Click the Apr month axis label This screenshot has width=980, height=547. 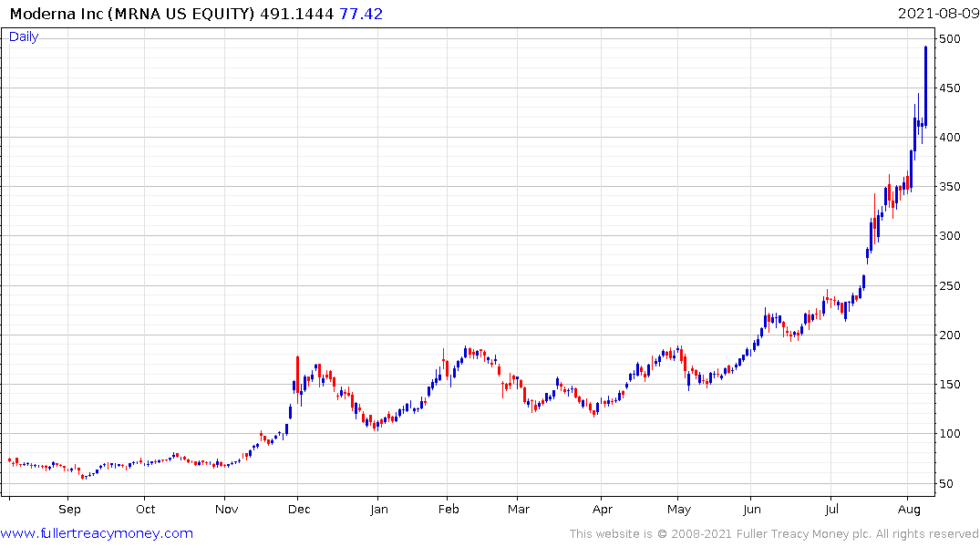(603, 510)
